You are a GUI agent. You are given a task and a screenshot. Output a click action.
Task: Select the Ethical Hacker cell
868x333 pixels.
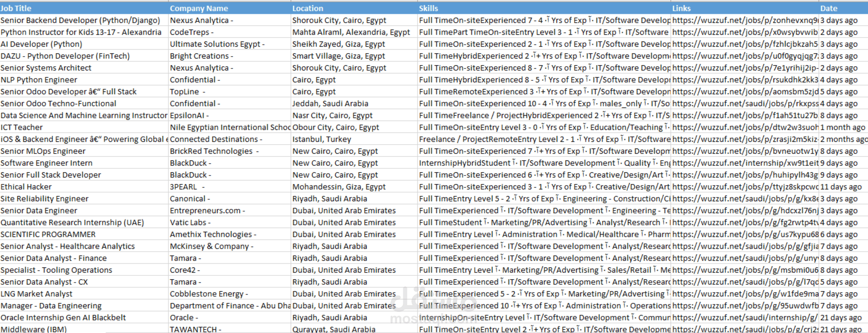pyautogui.click(x=84, y=186)
